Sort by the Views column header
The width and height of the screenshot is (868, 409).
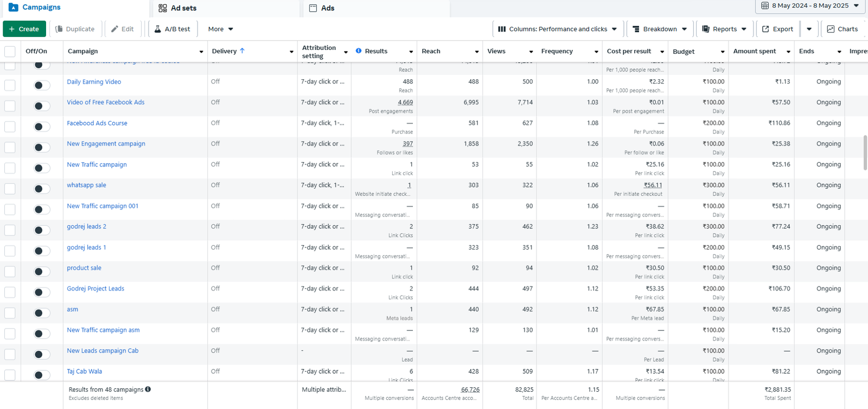[x=496, y=51]
